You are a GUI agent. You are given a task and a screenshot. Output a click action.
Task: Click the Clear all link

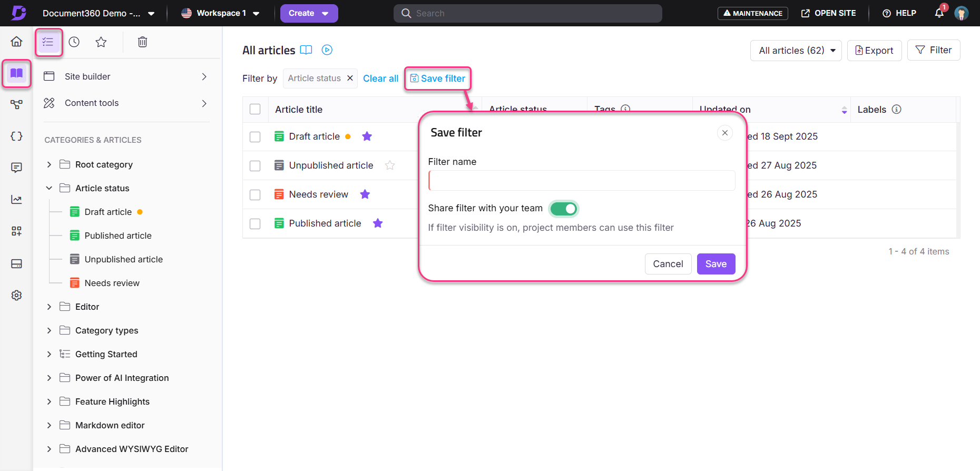coord(380,78)
